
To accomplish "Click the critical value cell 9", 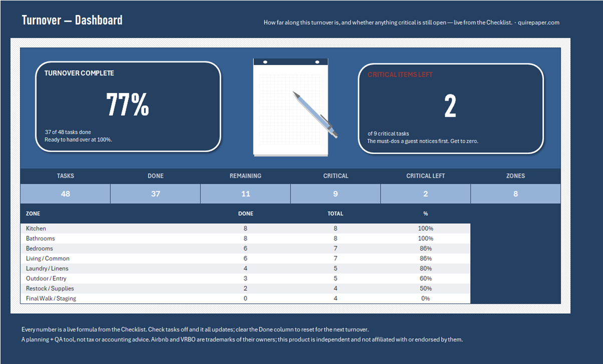I will (336, 194).
